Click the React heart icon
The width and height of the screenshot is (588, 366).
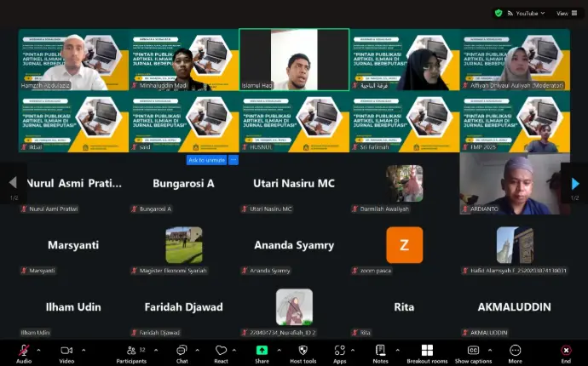(x=221, y=350)
